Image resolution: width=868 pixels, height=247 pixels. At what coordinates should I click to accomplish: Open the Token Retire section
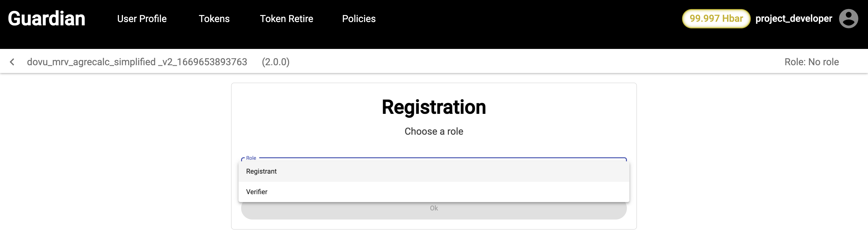pos(286,19)
